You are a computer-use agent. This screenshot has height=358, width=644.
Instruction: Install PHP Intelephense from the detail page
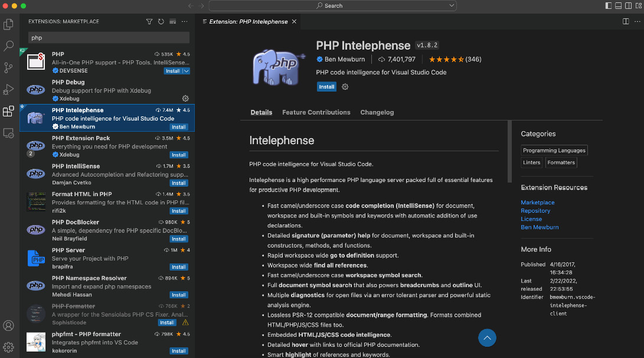(x=326, y=87)
